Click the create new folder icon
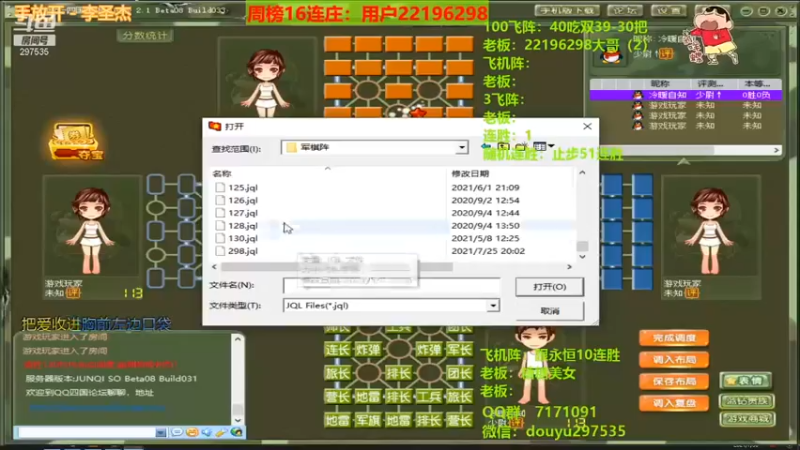The height and width of the screenshot is (450, 800). 521,147
